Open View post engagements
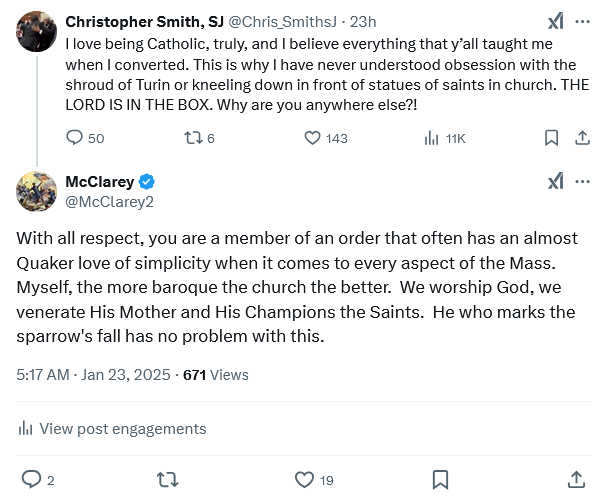The image size is (609, 503). click(x=112, y=428)
